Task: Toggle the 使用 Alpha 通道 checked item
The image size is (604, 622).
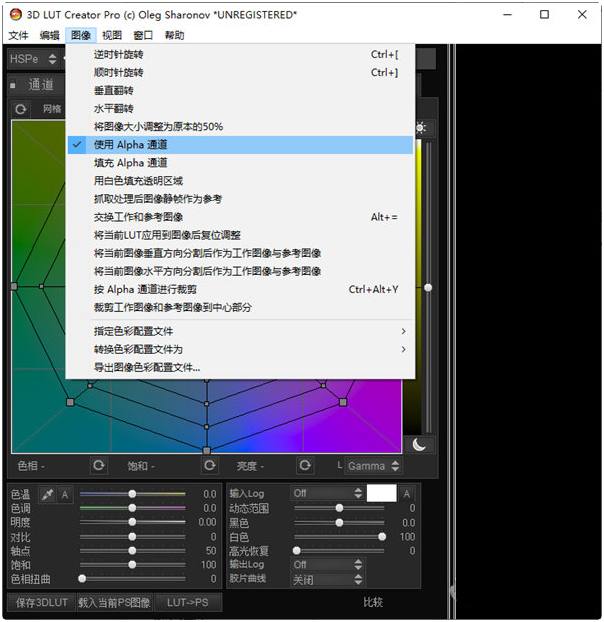Action: 130,145
